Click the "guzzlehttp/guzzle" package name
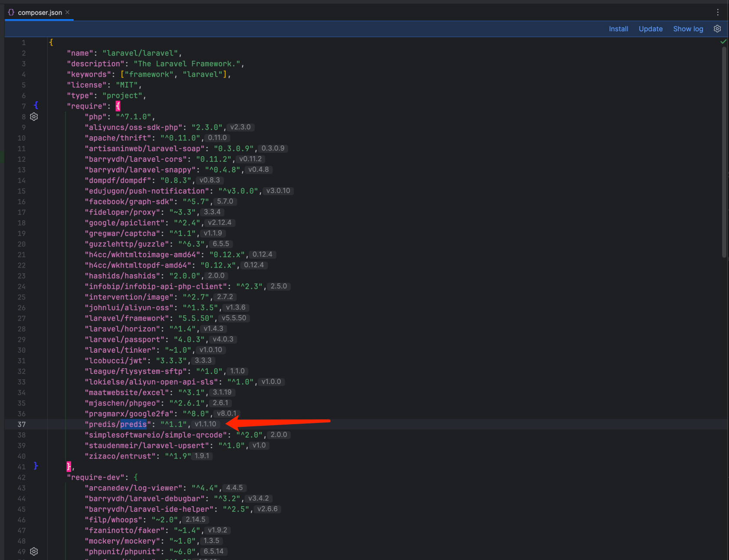This screenshot has height=560, width=729. [x=127, y=244]
